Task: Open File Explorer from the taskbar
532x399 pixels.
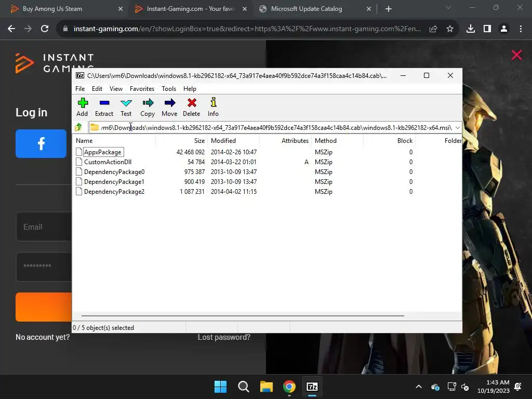Action: coord(267,387)
